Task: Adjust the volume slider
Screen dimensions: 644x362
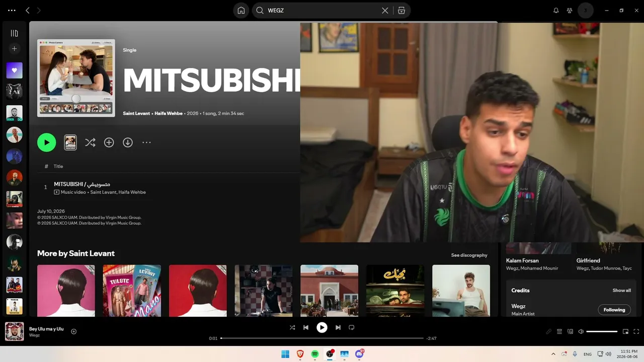Action: 602,331
